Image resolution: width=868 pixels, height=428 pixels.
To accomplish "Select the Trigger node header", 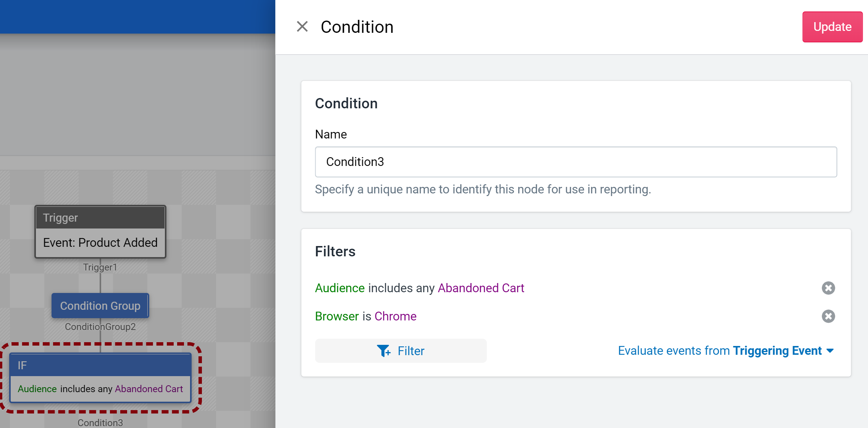I will click(100, 217).
